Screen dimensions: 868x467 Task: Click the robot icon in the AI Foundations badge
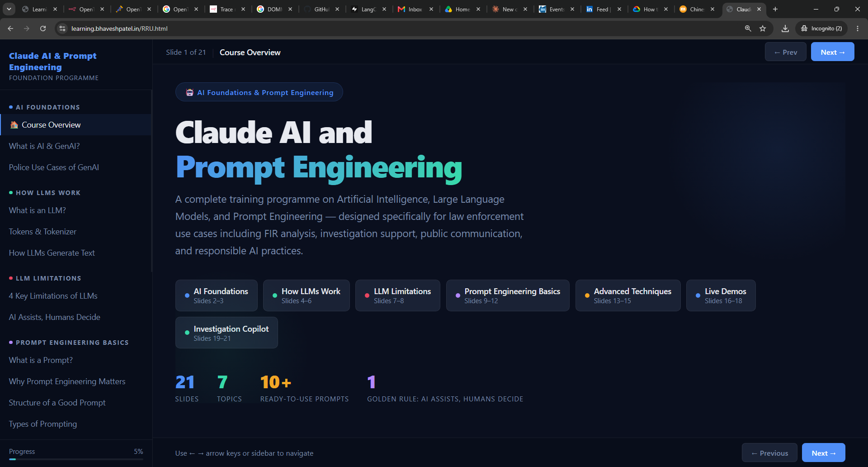click(x=190, y=92)
